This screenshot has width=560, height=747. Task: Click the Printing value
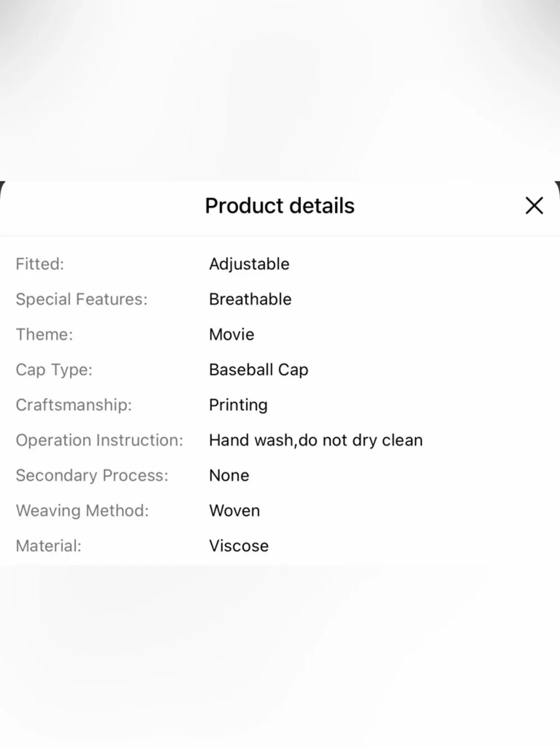pos(238,405)
